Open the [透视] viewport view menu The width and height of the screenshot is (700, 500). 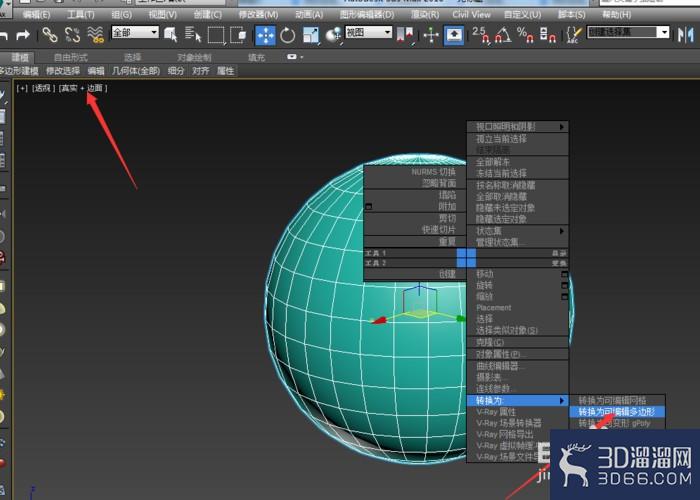coord(43,88)
